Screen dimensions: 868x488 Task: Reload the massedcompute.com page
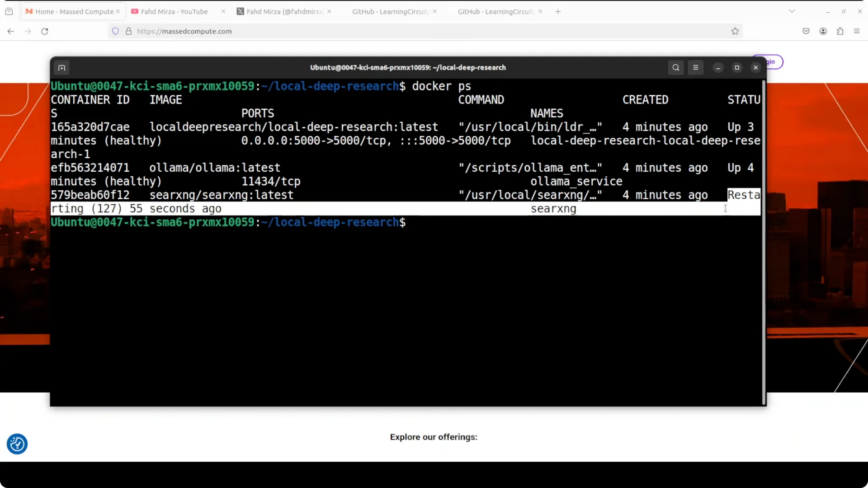[45, 31]
